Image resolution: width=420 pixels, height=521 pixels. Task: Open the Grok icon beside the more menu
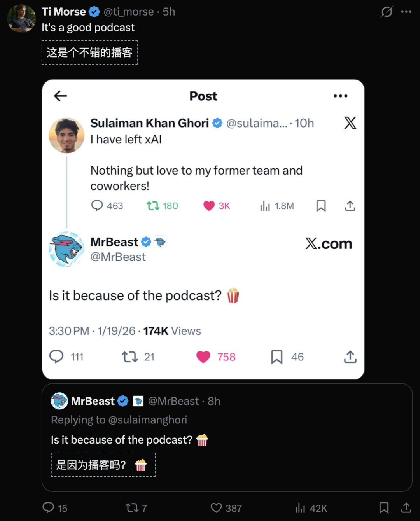point(387,12)
